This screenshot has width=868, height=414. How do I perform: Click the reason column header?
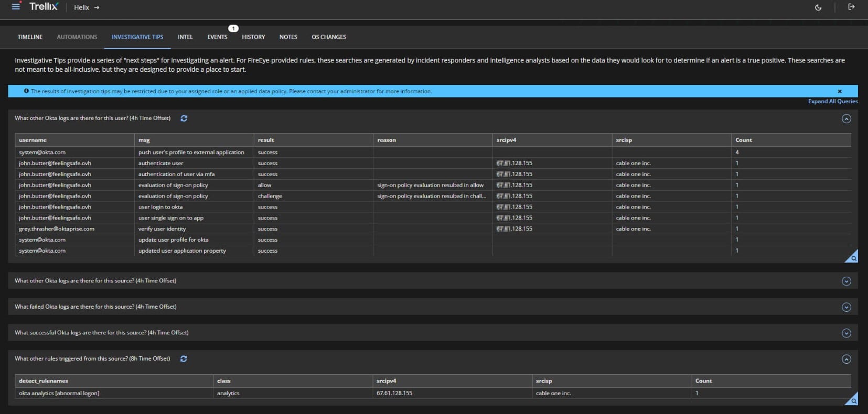pyautogui.click(x=433, y=140)
